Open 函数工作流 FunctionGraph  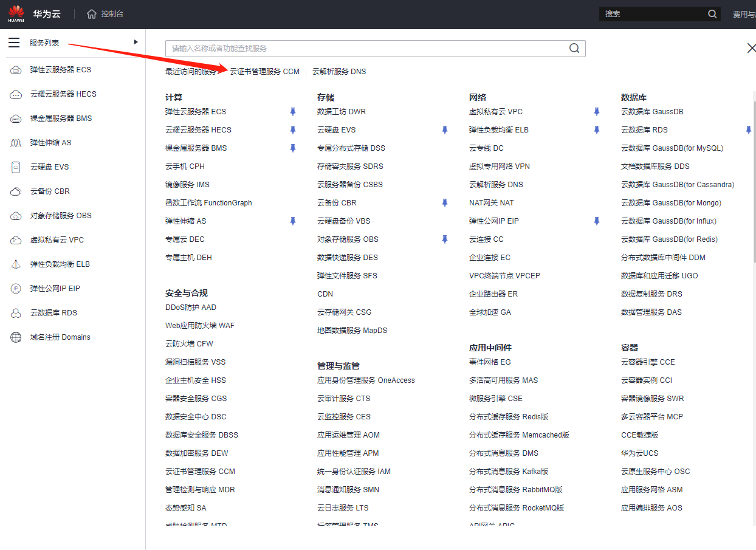208,203
